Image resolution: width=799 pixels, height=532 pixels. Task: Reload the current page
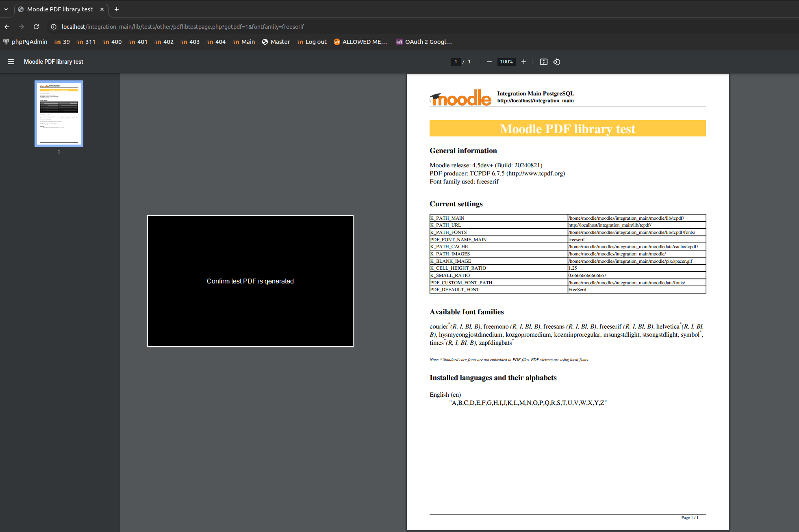tap(36, 27)
